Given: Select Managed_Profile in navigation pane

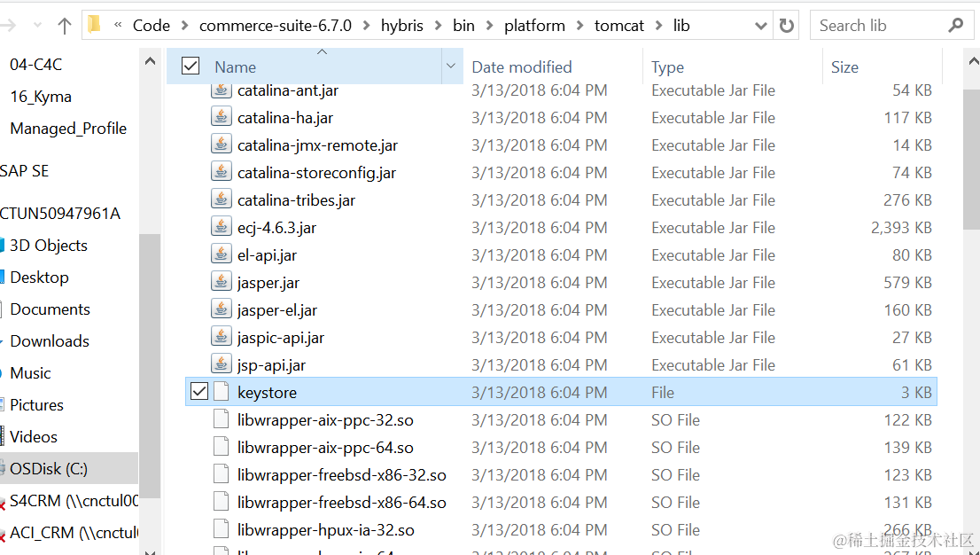Looking at the screenshot, I should click(x=69, y=129).
